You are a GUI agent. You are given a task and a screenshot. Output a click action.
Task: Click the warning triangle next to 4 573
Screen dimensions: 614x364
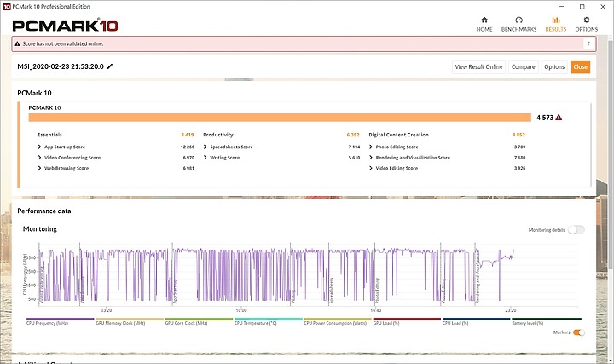coord(559,118)
